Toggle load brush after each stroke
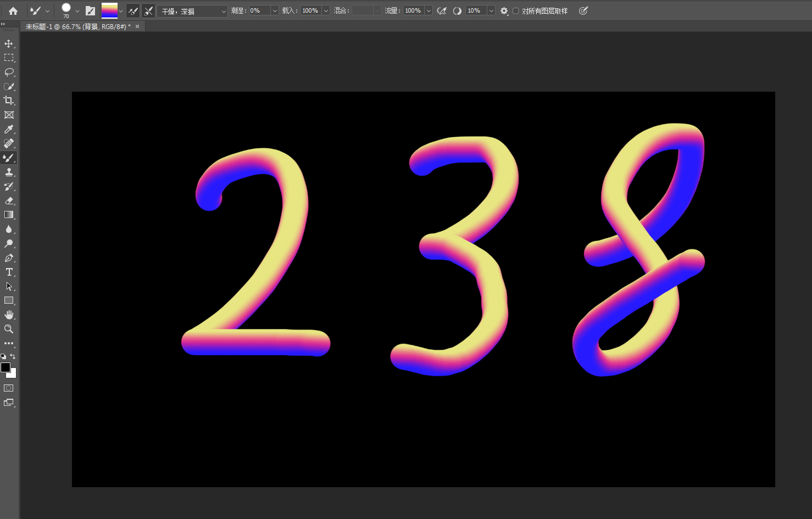This screenshot has height=519, width=812. pyautogui.click(x=133, y=11)
